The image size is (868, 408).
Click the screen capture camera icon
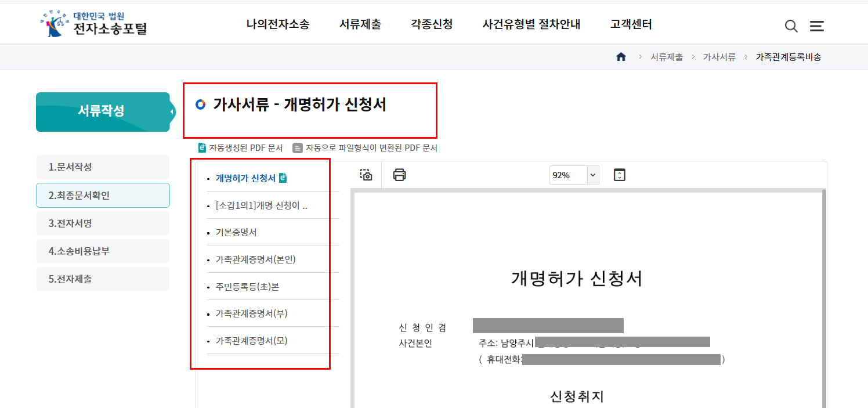point(364,175)
